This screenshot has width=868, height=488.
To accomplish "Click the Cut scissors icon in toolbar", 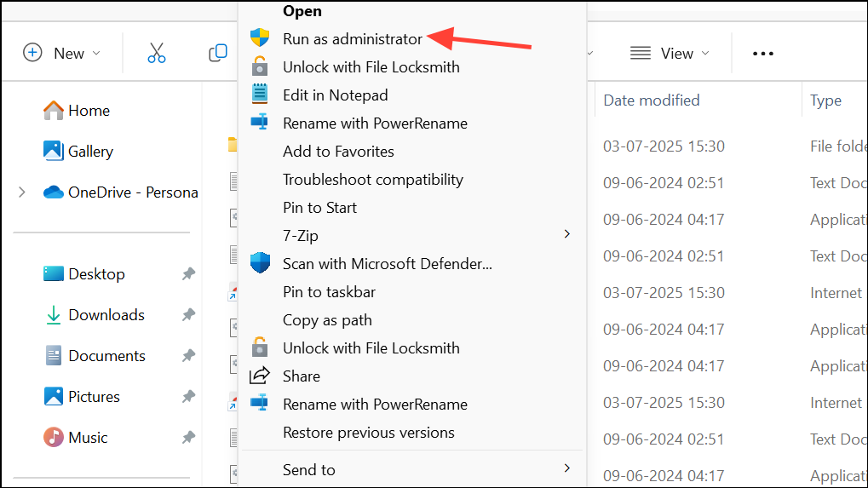I will point(157,53).
